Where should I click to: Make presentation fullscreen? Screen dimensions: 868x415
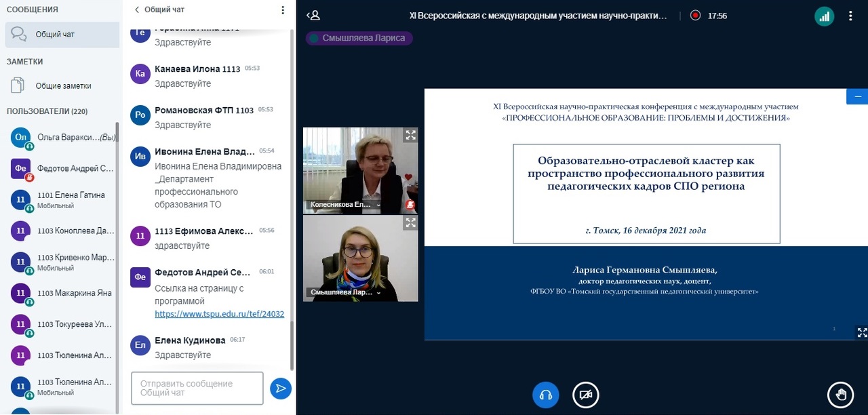pyautogui.click(x=862, y=332)
